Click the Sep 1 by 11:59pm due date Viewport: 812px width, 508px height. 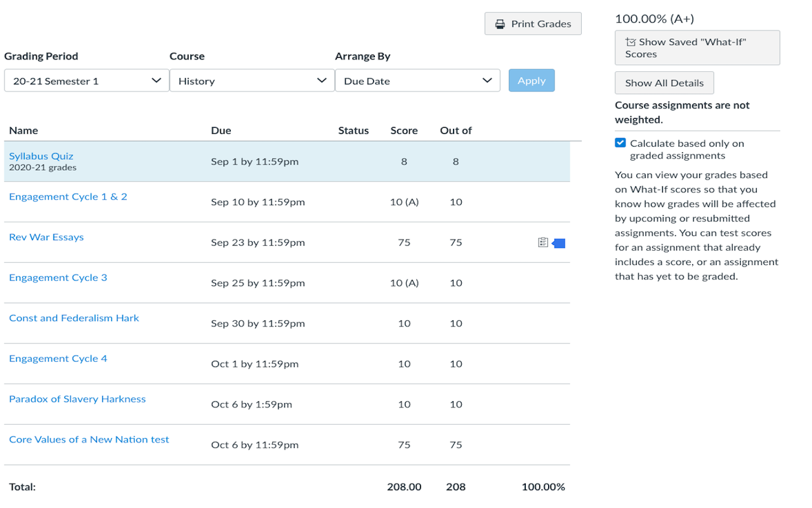[254, 161]
